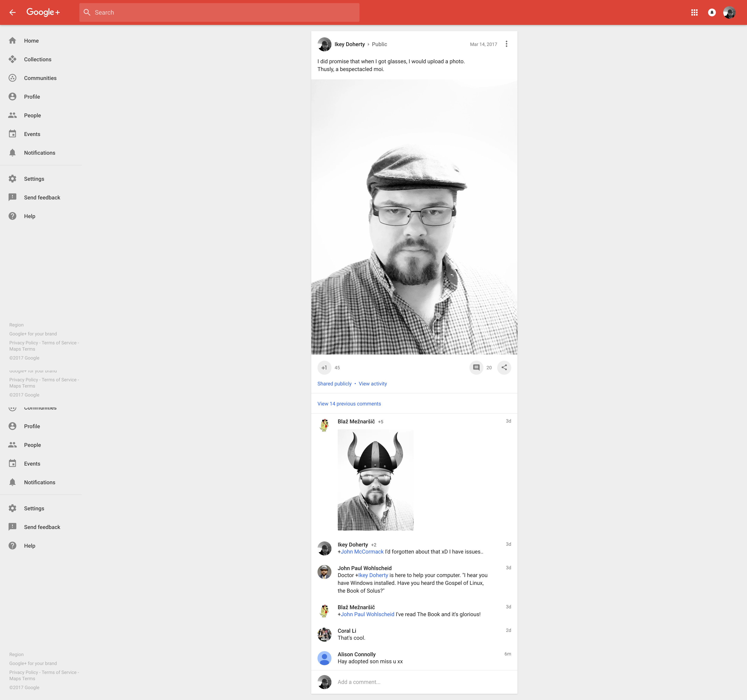The image size is (747, 700).
Task: Click the 20 comments count
Action: [x=489, y=368]
